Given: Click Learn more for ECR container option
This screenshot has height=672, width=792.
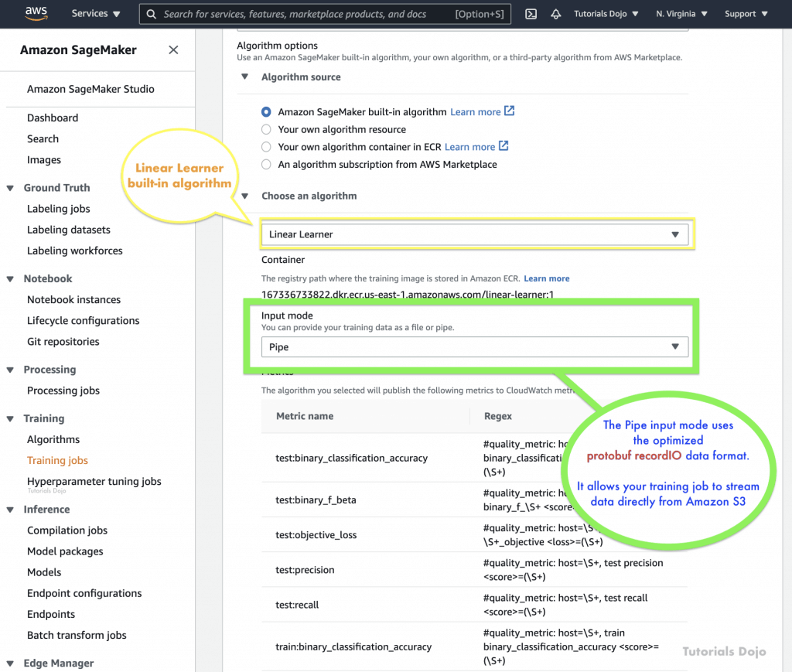Looking at the screenshot, I should 469,147.
